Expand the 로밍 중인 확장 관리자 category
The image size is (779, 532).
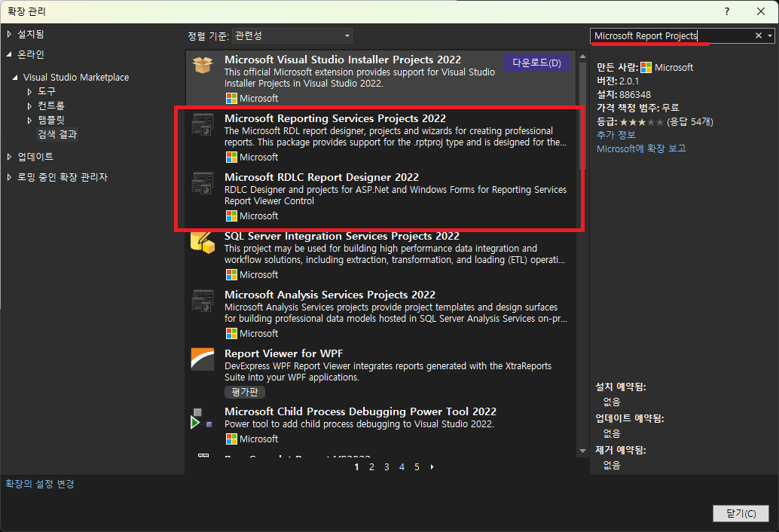point(9,177)
